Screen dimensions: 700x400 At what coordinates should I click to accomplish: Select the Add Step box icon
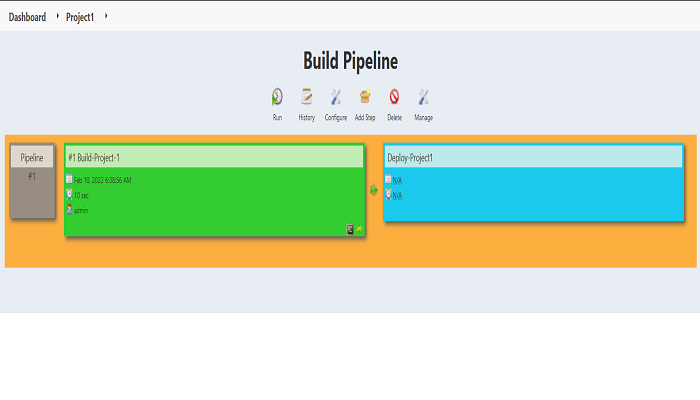(365, 96)
